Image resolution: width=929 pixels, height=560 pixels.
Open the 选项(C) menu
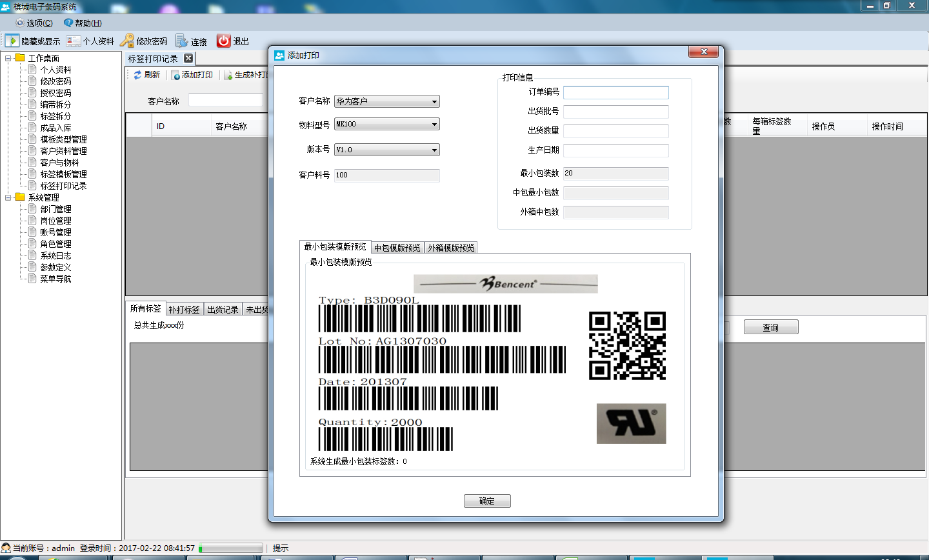tap(34, 23)
